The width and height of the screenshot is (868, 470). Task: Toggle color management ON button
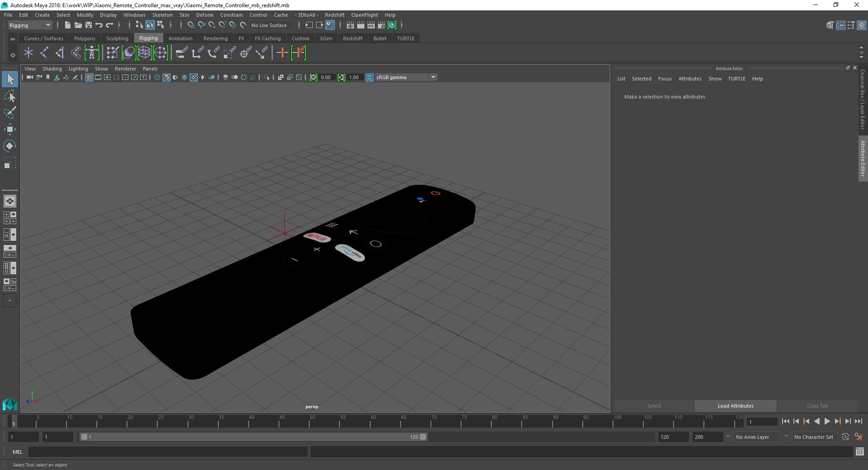[369, 77]
